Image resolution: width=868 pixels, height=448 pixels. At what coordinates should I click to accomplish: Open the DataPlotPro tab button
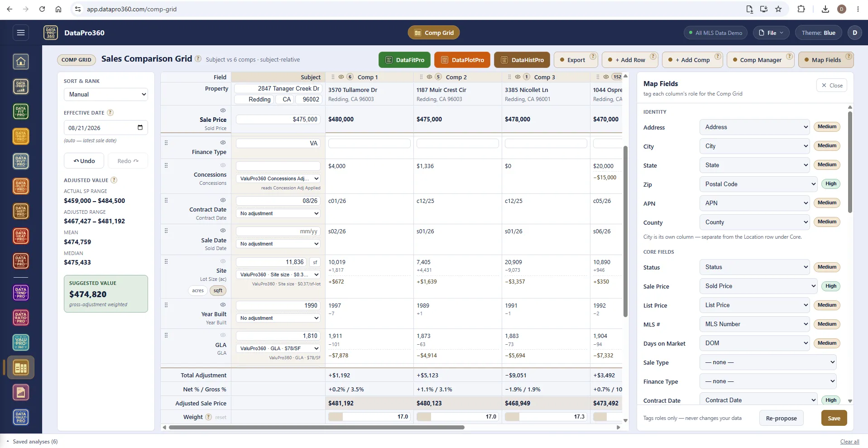pos(462,60)
